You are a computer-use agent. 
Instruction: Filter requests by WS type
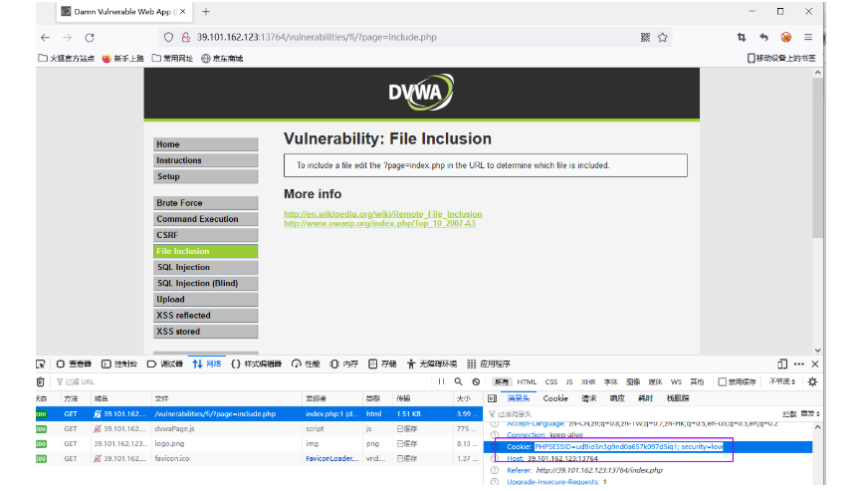point(676,381)
